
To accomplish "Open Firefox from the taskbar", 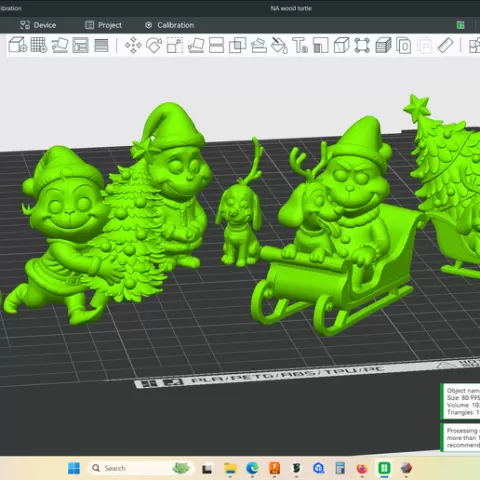I will click(x=362, y=468).
